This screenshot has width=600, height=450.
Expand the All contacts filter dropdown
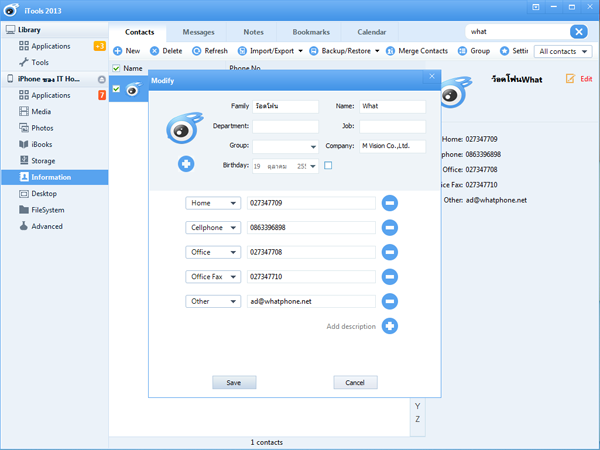pos(562,51)
